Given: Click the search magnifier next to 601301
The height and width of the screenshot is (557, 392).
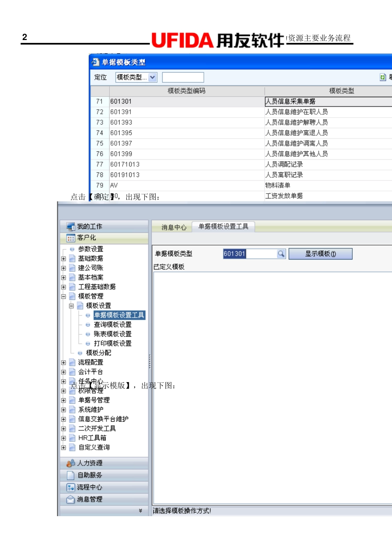Looking at the screenshot, I should (281, 254).
